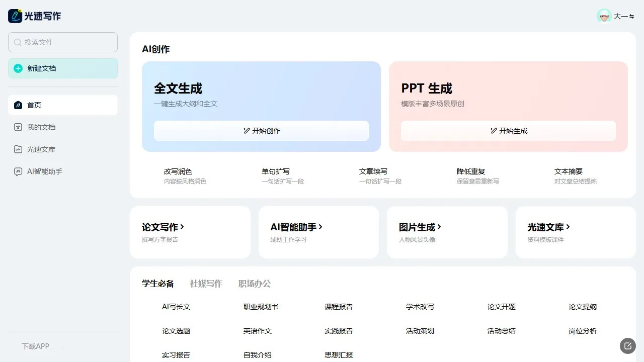Screen dimensions: 644x362
Task: Select the 实习报告 template
Action: (176, 355)
